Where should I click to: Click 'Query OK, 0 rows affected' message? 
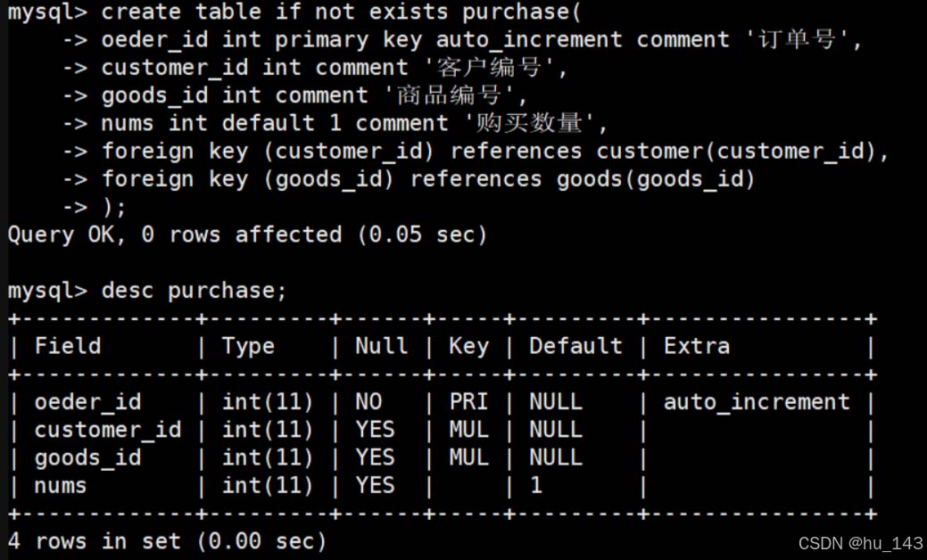point(247,235)
